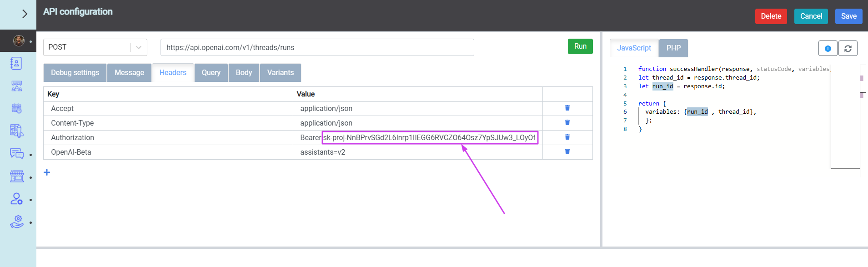868x267 pixels.
Task: Open the user profile avatar
Action: point(19,41)
